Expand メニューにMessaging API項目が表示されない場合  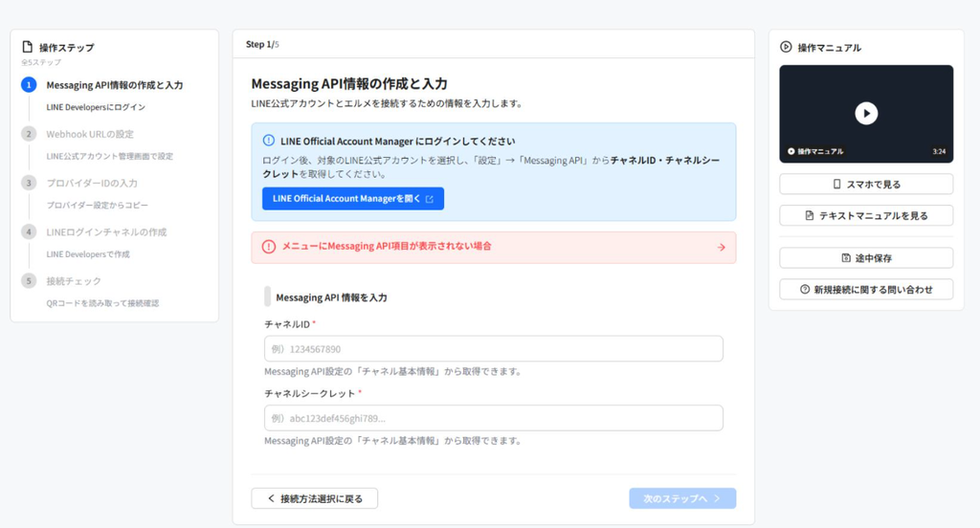pyautogui.click(x=494, y=248)
